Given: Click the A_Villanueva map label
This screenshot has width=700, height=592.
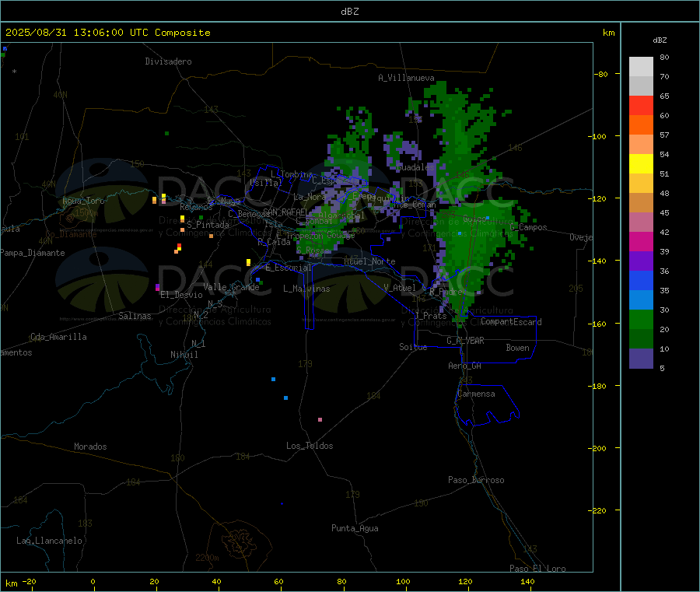Looking at the screenshot, I should (x=406, y=78).
